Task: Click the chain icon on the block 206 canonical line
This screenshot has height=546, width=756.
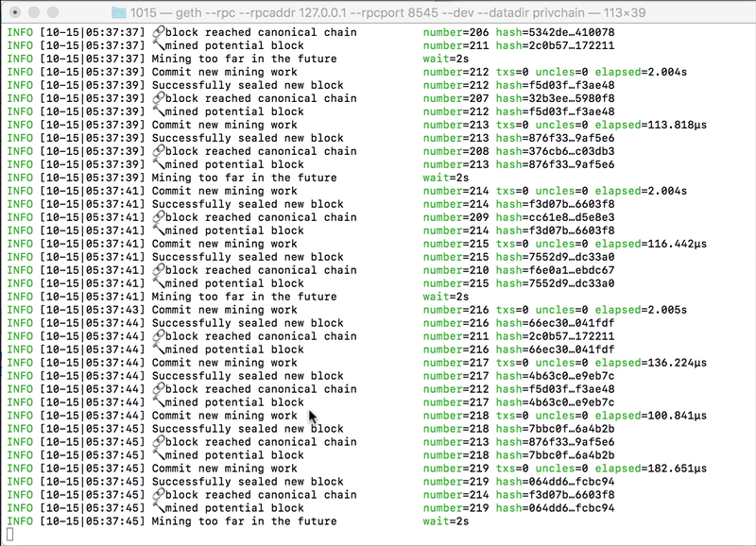Action: coord(159,32)
